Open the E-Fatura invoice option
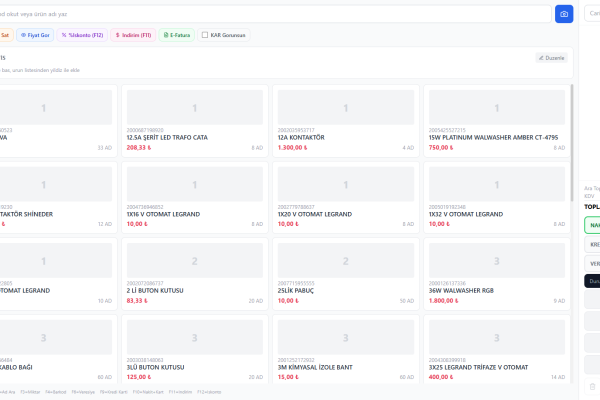Viewport: 600px width, 400px height. [177, 34]
